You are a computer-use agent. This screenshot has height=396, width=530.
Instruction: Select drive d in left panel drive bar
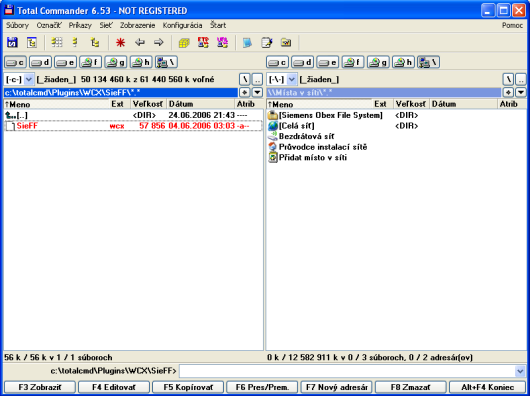click(x=40, y=62)
